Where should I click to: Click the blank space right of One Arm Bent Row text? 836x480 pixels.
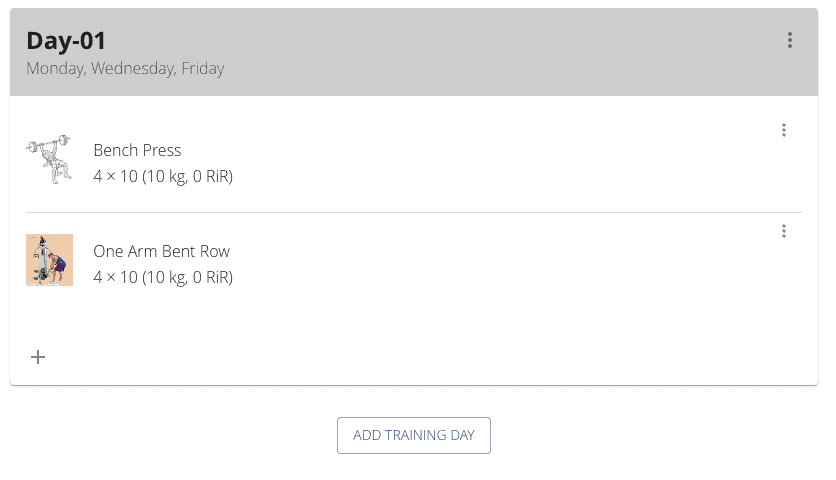(x=500, y=263)
